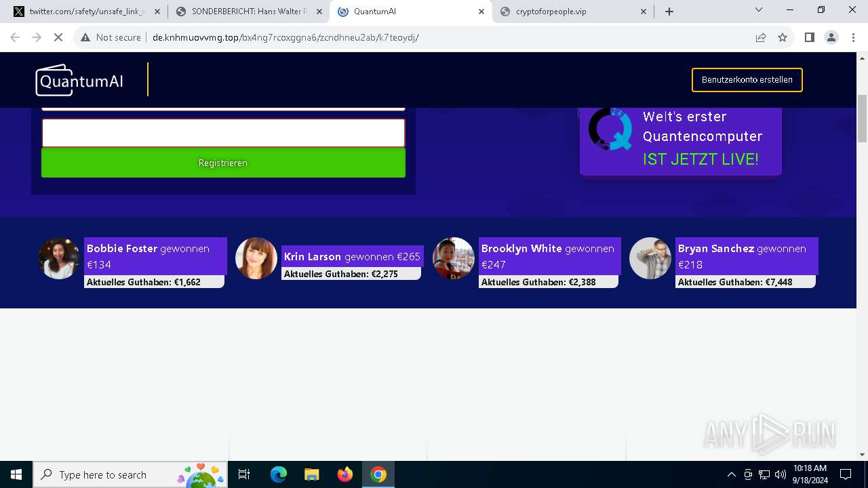868x488 pixels.
Task: Open the tab search dropdown arrow
Action: 759,10
